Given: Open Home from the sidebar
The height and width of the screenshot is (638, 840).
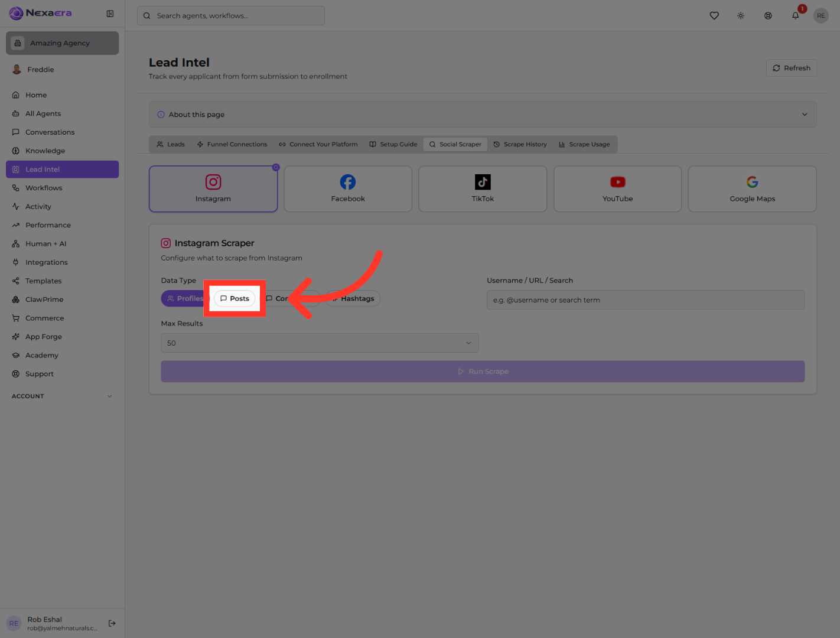Looking at the screenshot, I should 62,95.
